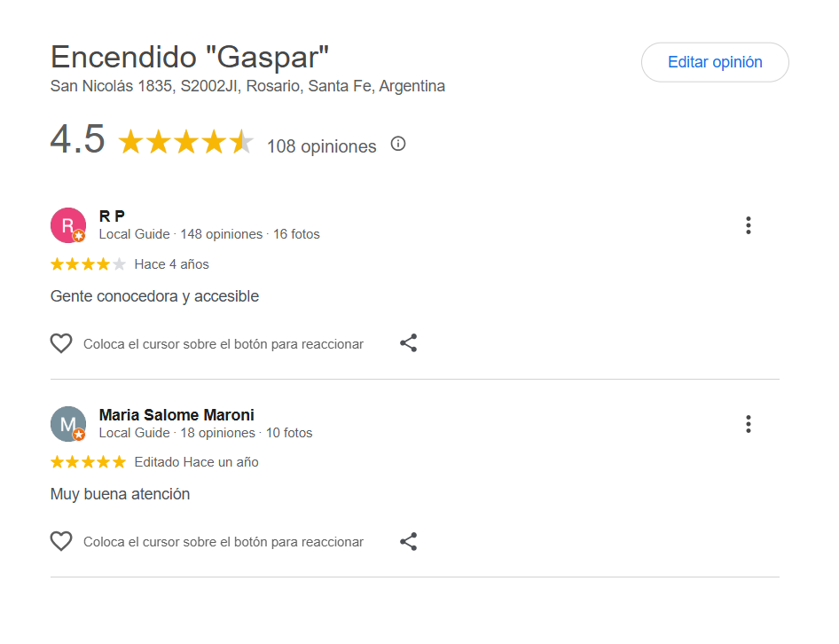Toggle the heart on Maria Salome Maroni's review
The image size is (839, 644).
(x=61, y=542)
